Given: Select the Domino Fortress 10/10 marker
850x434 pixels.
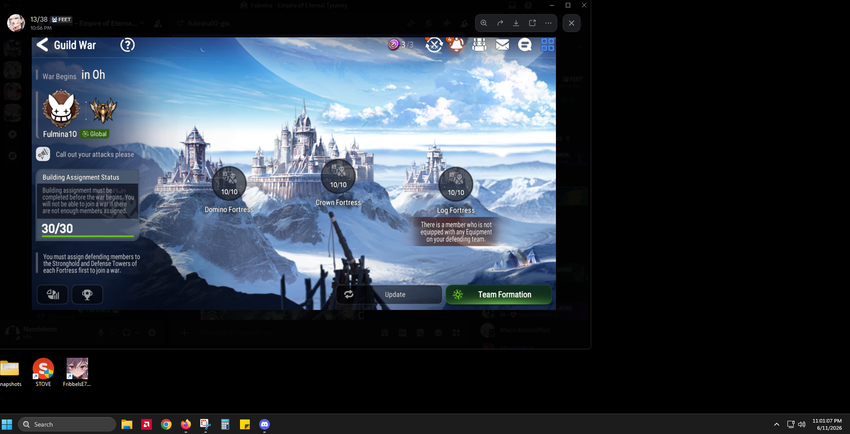Looking at the screenshot, I should click(x=229, y=183).
